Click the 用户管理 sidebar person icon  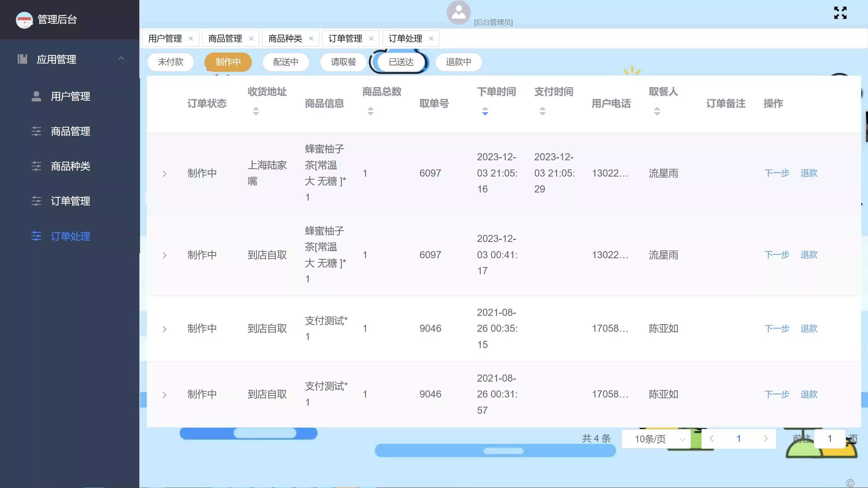coord(36,96)
